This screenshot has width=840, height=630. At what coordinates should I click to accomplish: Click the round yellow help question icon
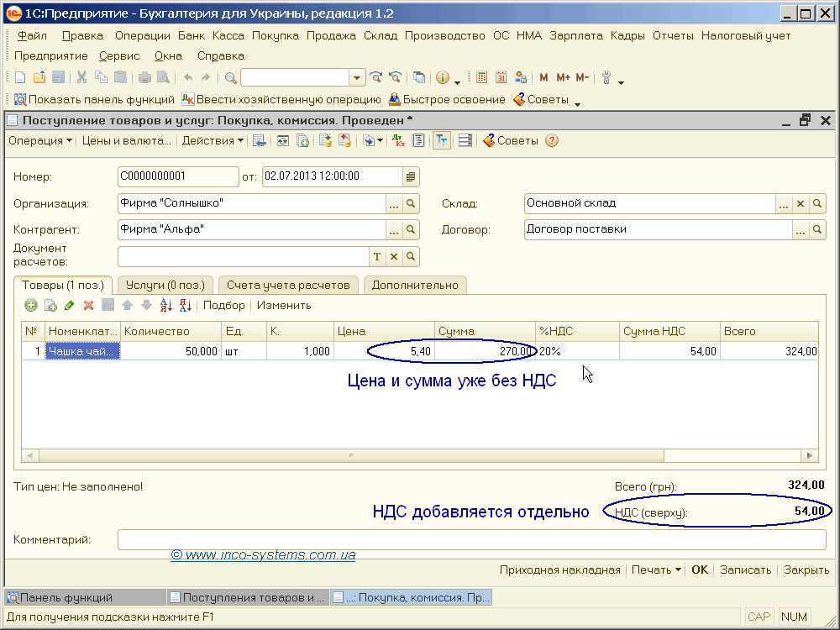pyautogui.click(x=552, y=141)
